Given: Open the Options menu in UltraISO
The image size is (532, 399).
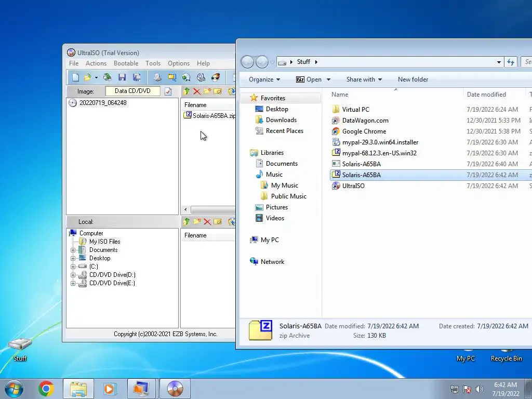Looking at the screenshot, I should [179, 63].
